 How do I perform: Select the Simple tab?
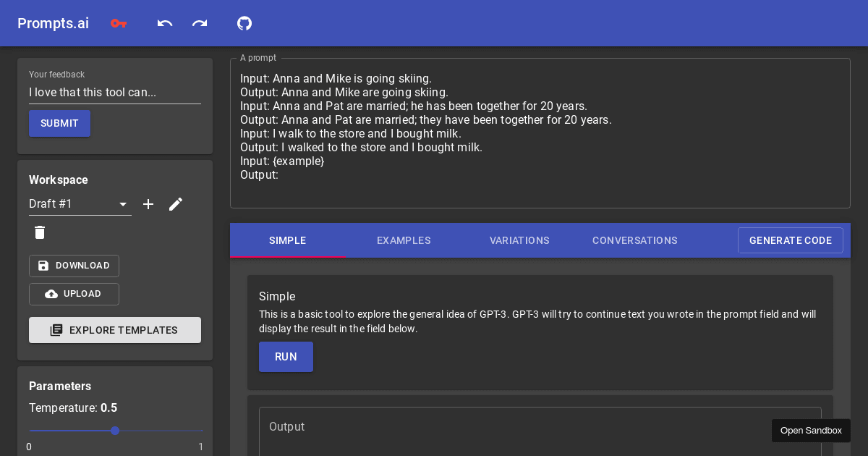pos(287,240)
